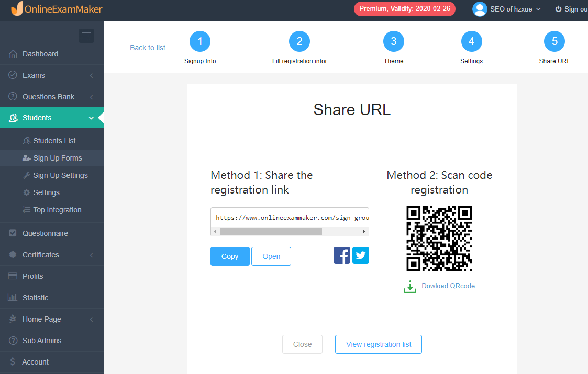Click the green download QR icon

tap(410, 287)
